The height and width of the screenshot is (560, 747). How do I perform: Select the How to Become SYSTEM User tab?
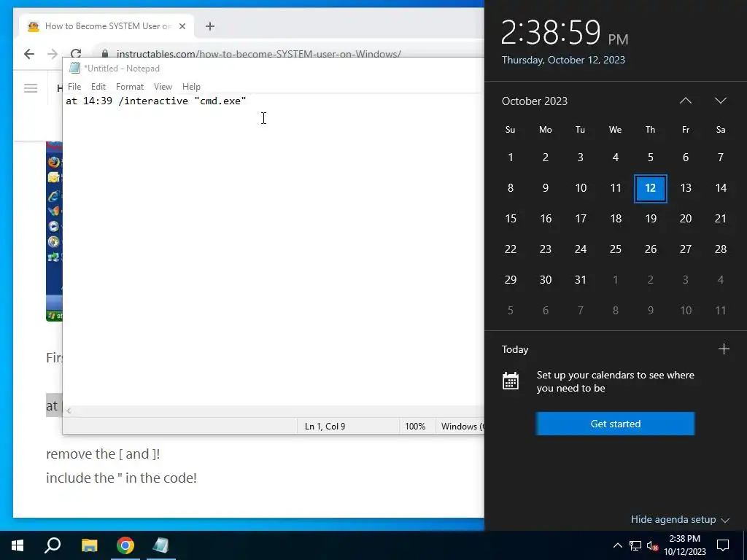pos(107,26)
